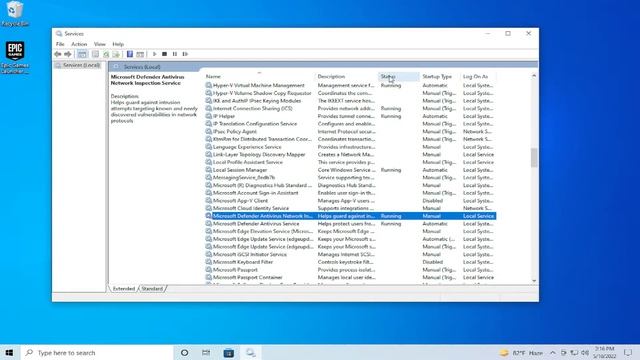640x360 pixels.
Task: Select Hyper-V Virtual Machine Management row
Action: 350,85
